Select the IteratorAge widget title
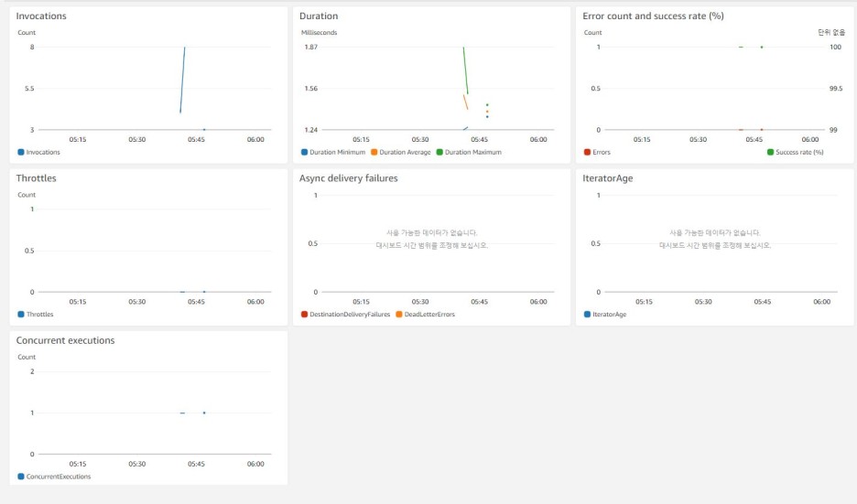The height and width of the screenshot is (504, 857). [x=607, y=178]
